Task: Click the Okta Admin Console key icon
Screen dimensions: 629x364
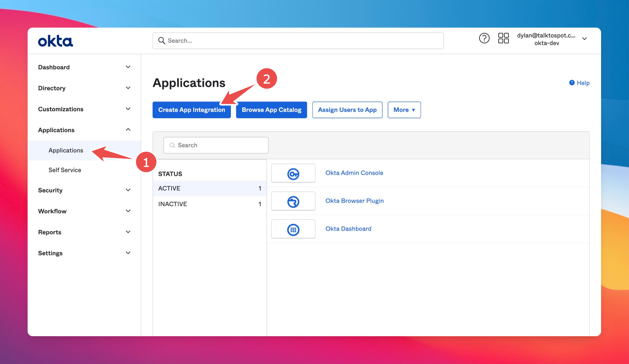Action: click(293, 174)
